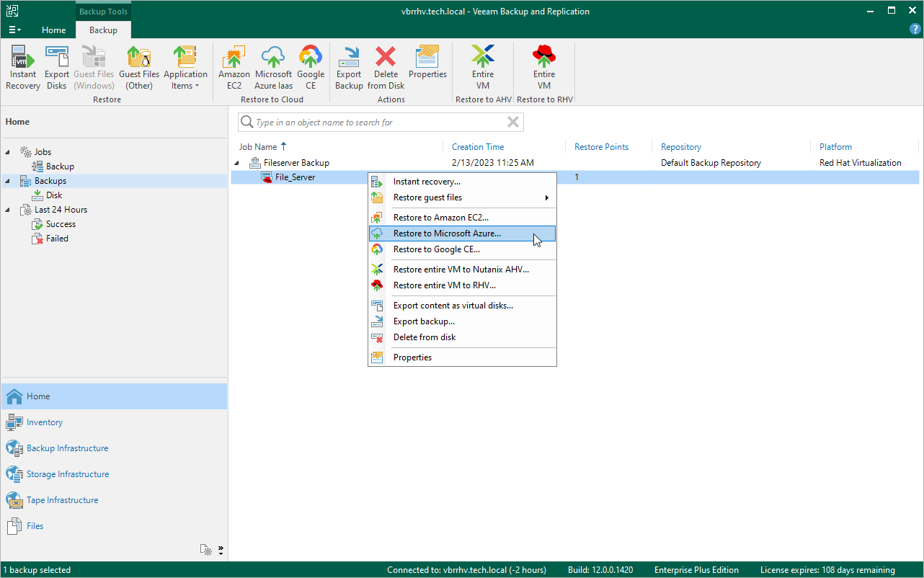
Task: Click the help question mark icon
Action: pos(915,30)
